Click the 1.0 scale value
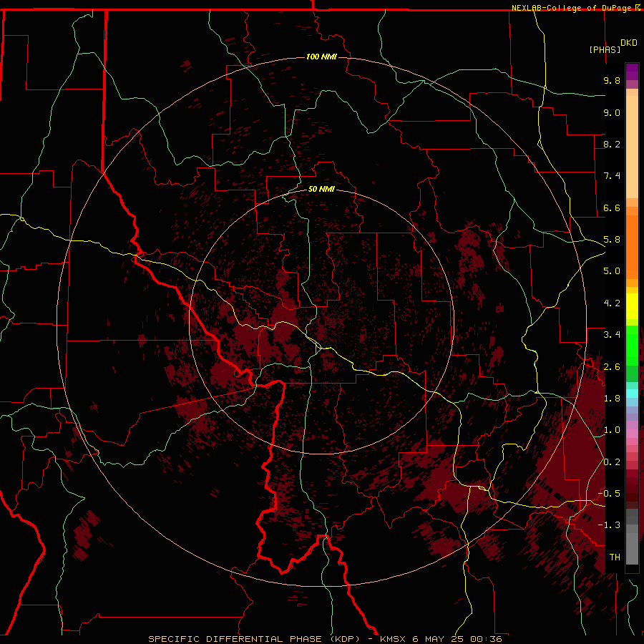The height and width of the screenshot is (644, 644). pos(612,430)
